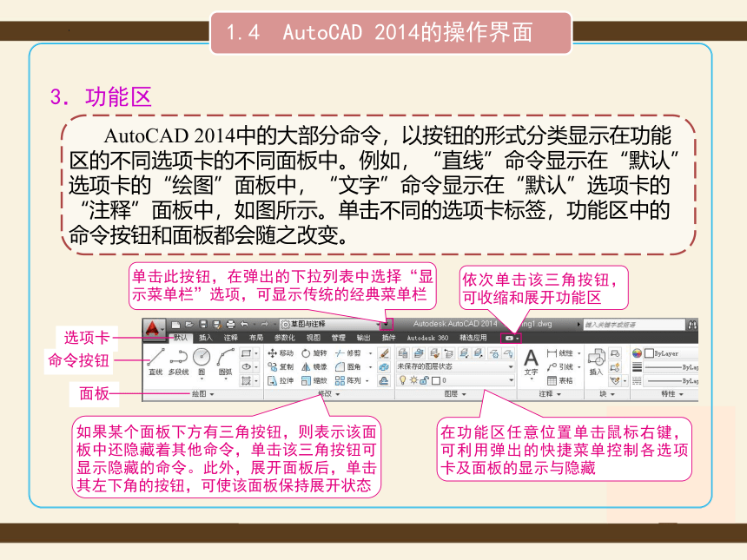Viewport: 747px width, 560px height.
Task: Click the 引线 (Leader) tool
Action: (x=560, y=366)
